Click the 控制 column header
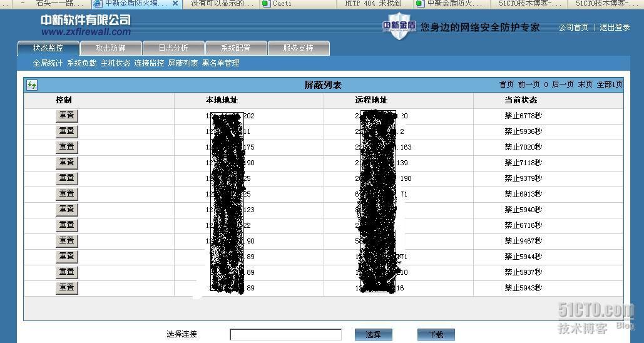The image size is (644, 343). 64,100
